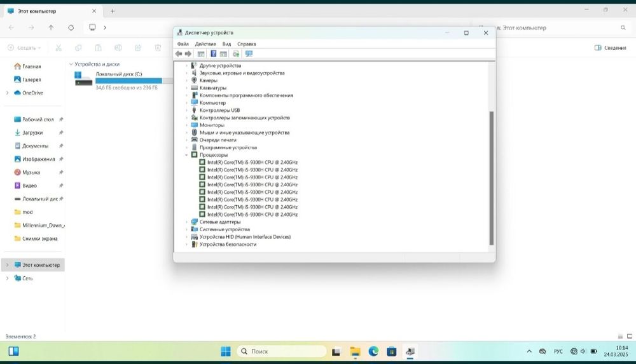
Task: Click the Forward arrow in Device Manager toolbar
Action: click(188, 54)
